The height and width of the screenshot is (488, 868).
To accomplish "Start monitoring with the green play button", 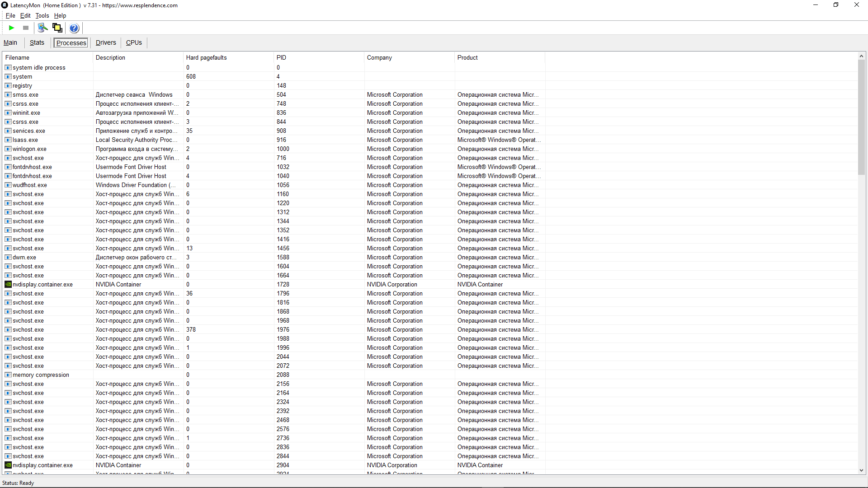I will (x=11, y=28).
